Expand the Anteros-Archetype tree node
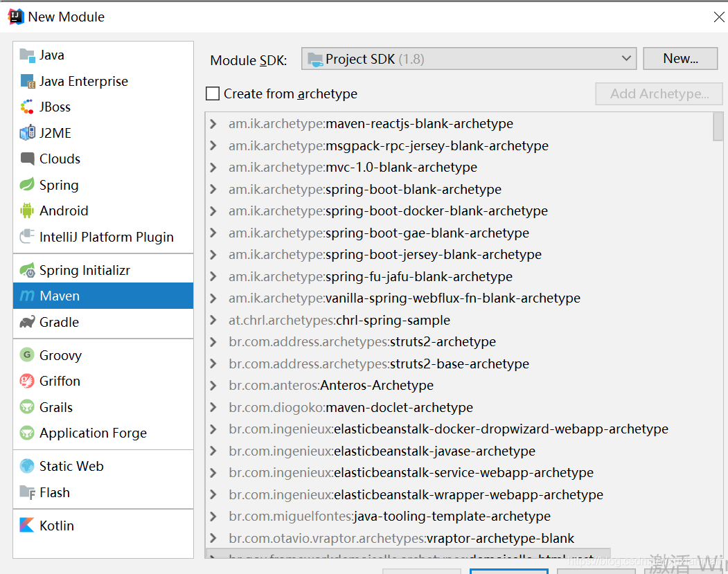 (213, 385)
